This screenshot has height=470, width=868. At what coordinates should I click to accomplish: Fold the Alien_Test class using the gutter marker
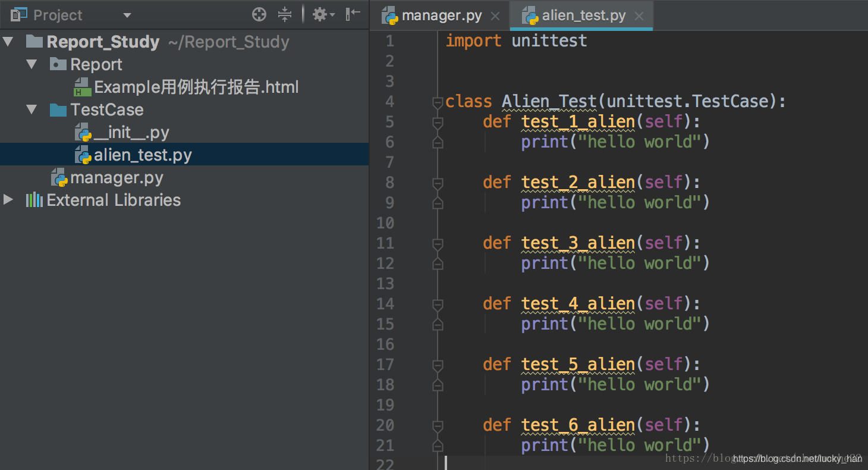click(438, 103)
